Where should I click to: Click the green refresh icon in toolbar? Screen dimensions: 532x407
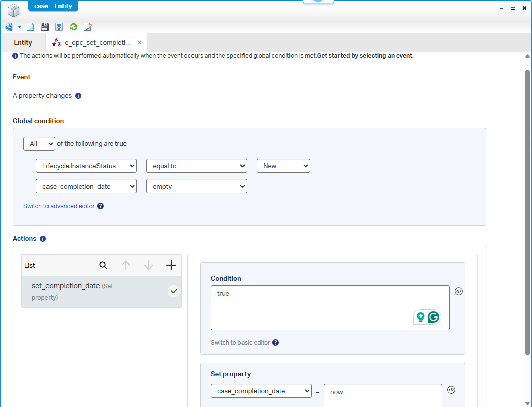[74, 27]
